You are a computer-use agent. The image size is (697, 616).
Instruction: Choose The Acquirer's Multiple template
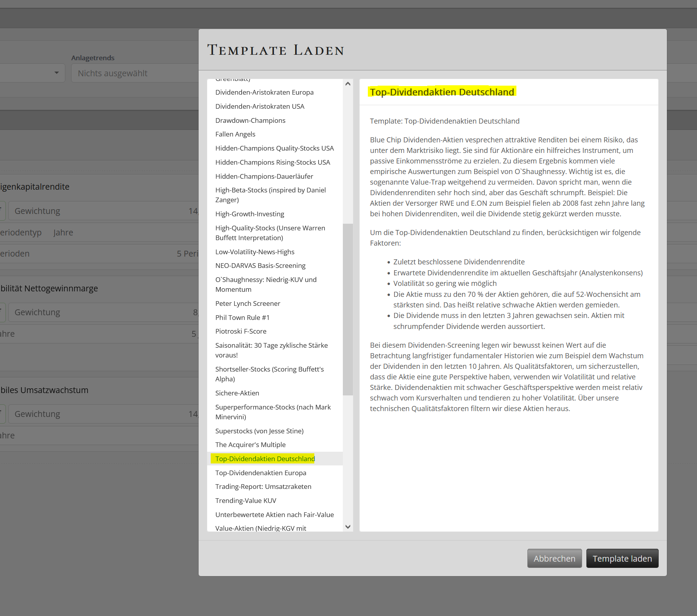click(250, 445)
